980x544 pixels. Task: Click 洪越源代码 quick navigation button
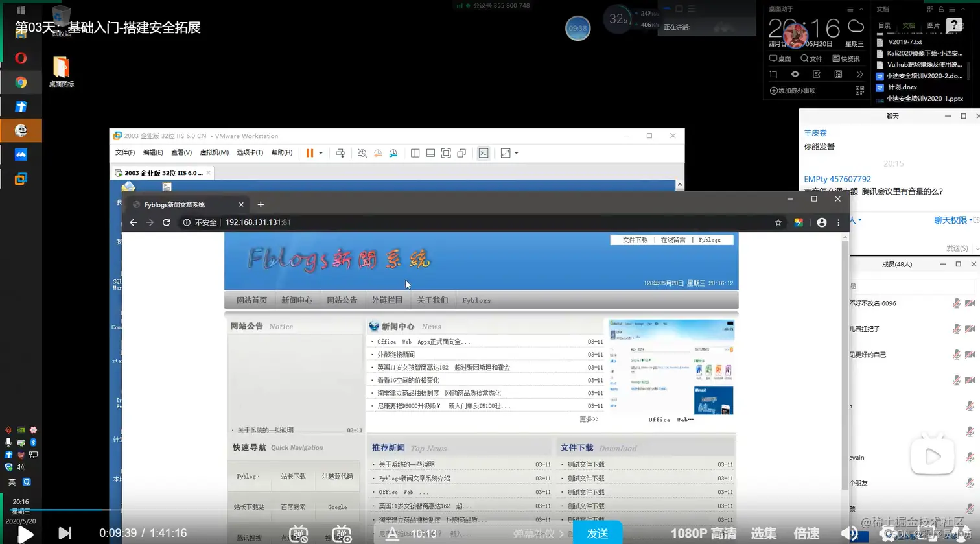tap(338, 477)
